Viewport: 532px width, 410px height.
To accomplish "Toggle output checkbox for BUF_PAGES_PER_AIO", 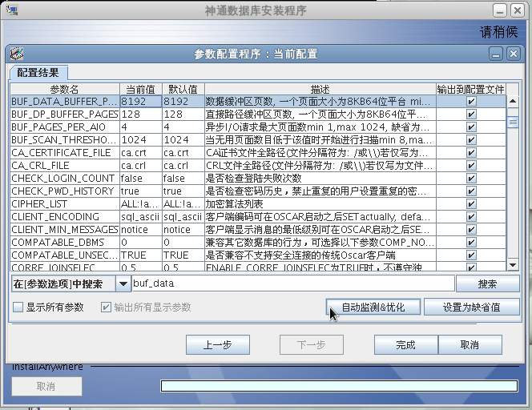I will pos(471,127).
